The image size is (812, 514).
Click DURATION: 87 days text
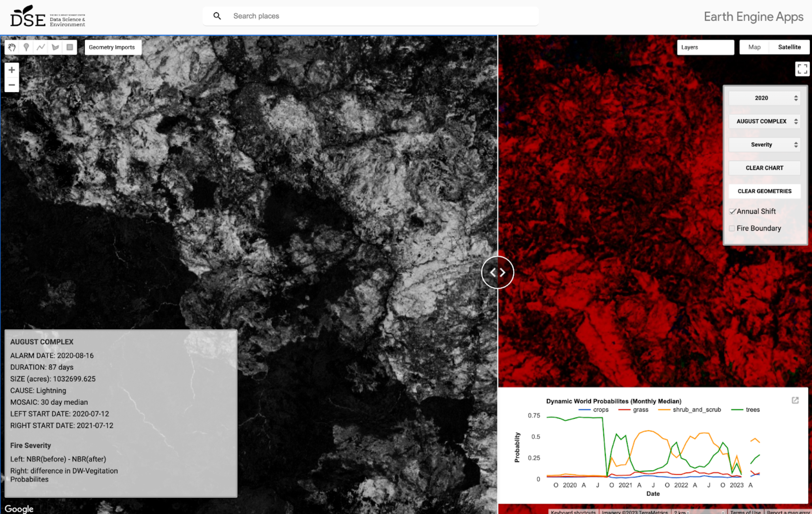42,367
